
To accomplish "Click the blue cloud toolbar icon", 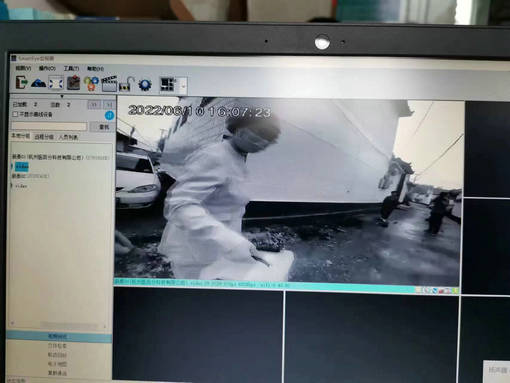I will coord(38,83).
